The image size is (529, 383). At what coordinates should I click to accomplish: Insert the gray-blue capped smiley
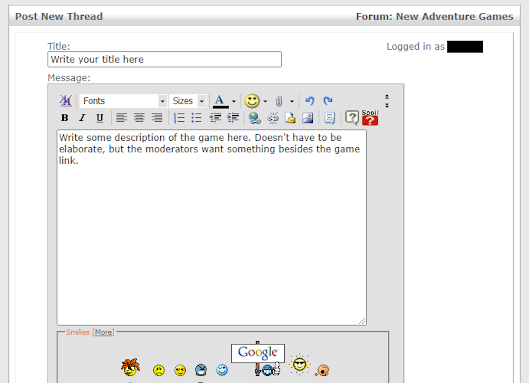click(201, 370)
